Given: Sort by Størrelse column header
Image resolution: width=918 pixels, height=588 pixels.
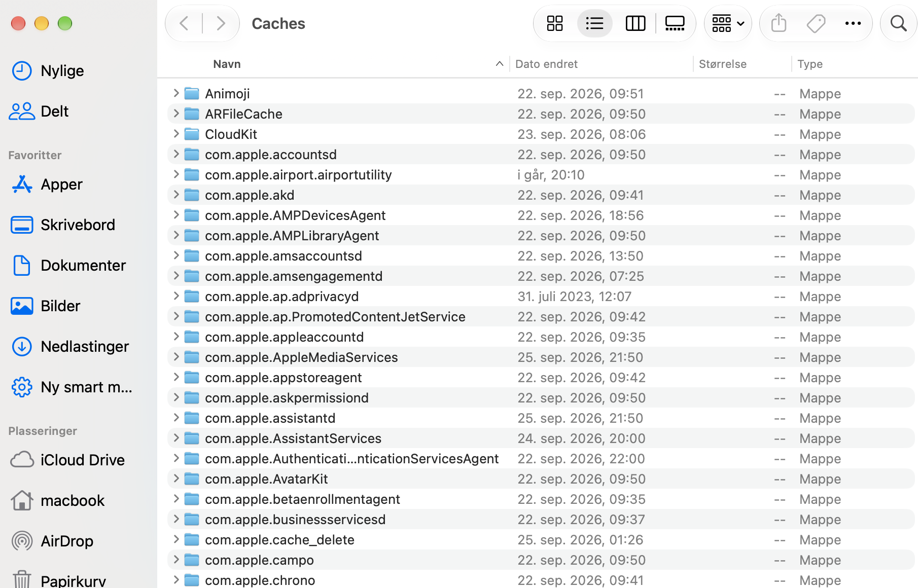Looking at the screenshot, I should [722, 64].
